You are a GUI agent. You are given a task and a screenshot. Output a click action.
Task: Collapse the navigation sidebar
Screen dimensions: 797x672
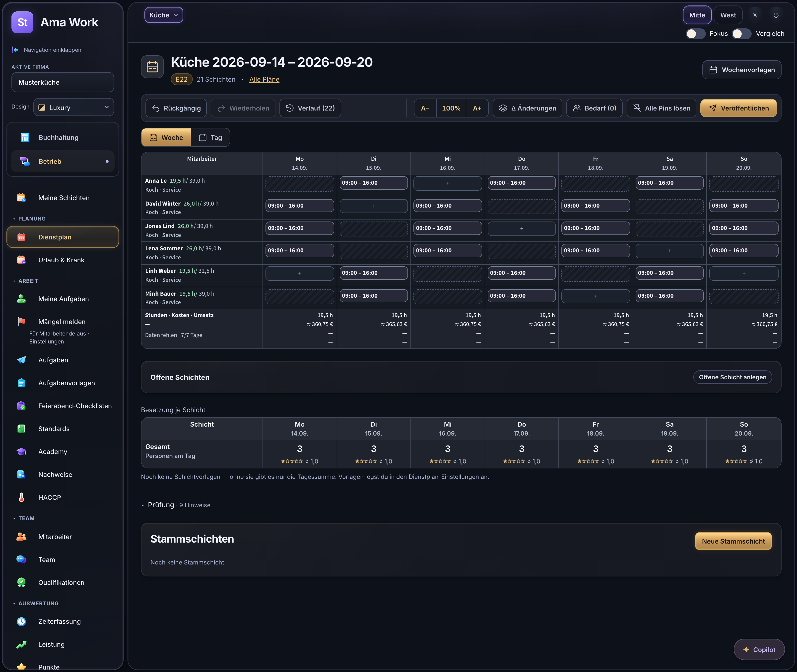(x=47, y=50)
